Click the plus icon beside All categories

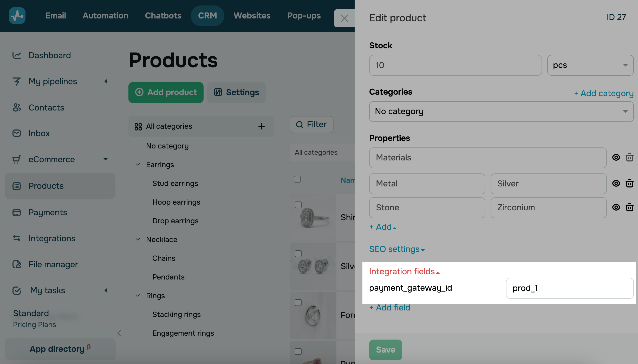pos(261,126)
